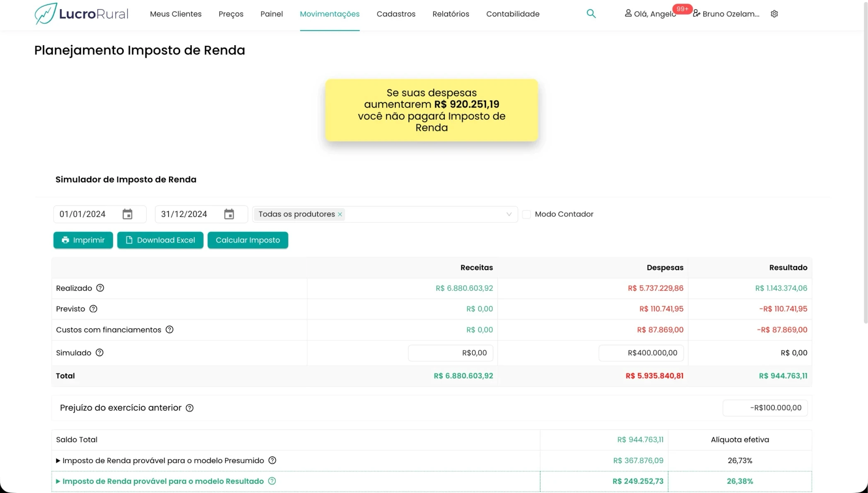868x493 pixels.
Task: Click help icon beside Prejuízo do exercício anterior
Action: pyautogui.click(x=190, y=408)
